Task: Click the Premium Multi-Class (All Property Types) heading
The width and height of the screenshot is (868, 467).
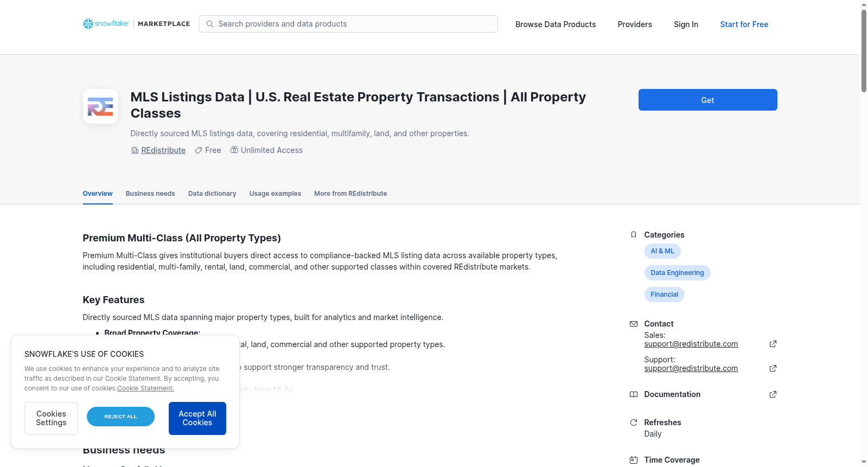Action: click(x=182, y=238)
